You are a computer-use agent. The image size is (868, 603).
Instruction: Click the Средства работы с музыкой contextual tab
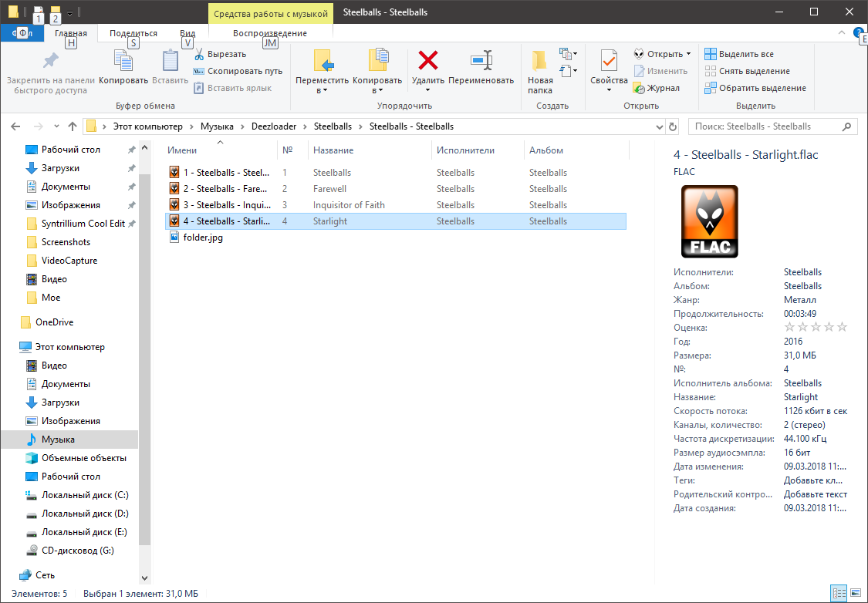click(271, 14)
